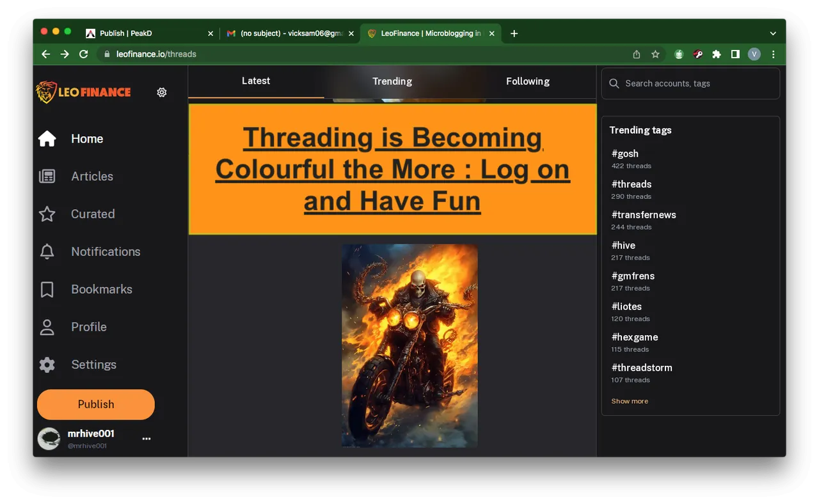
Task: Open the #threads trending tag
Action: pyautogui.click(x=632, y=184)
